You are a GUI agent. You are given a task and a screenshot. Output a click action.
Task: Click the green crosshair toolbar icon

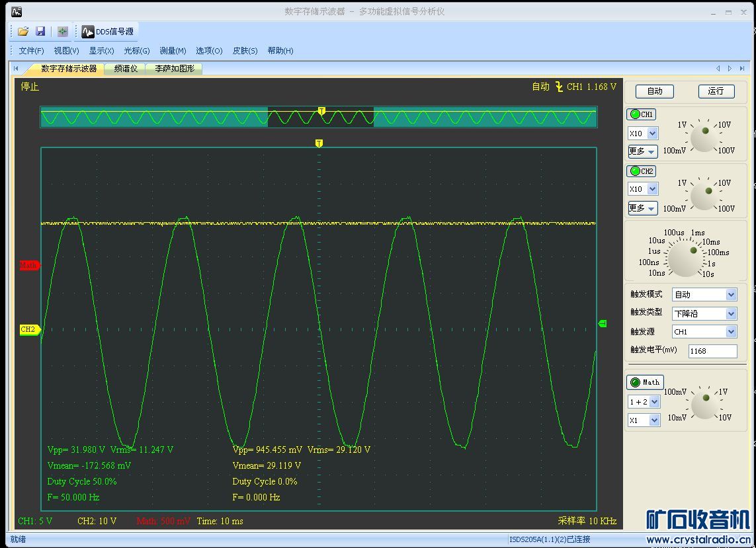(62, 31)
